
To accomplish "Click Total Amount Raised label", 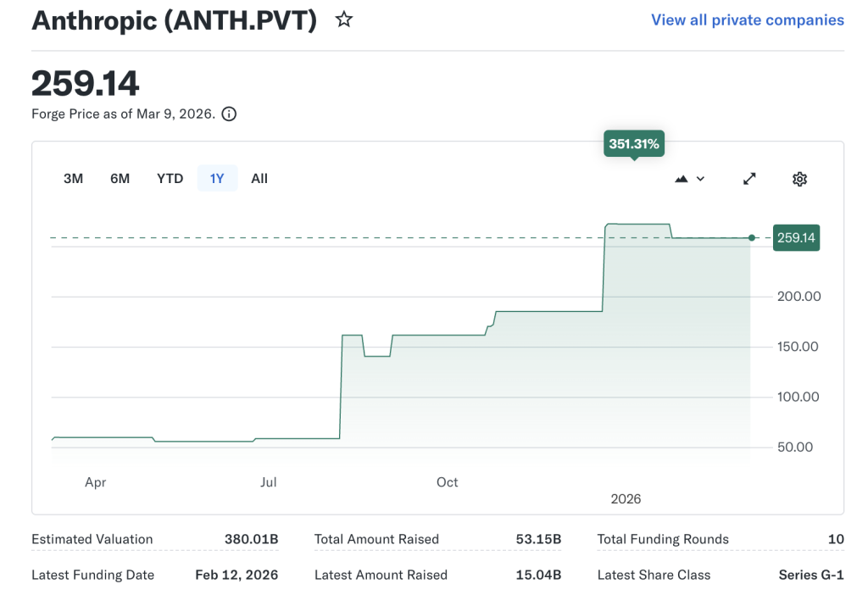I will (x=376, y=539).
